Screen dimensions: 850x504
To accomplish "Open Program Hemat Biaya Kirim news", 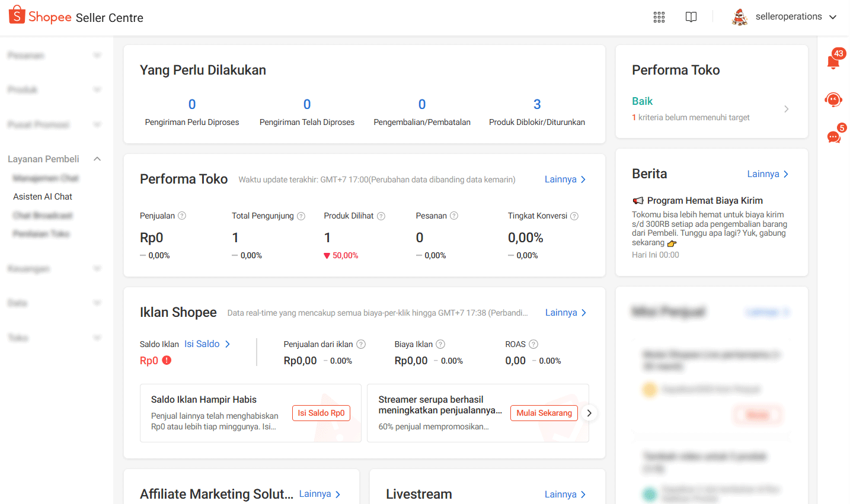I will (705, 201).
